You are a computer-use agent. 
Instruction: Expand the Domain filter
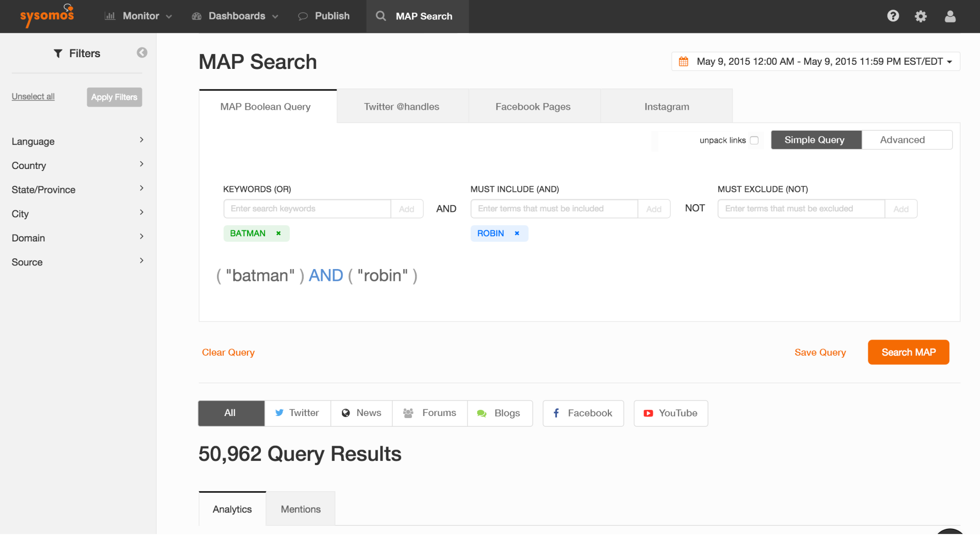(77, 237)
